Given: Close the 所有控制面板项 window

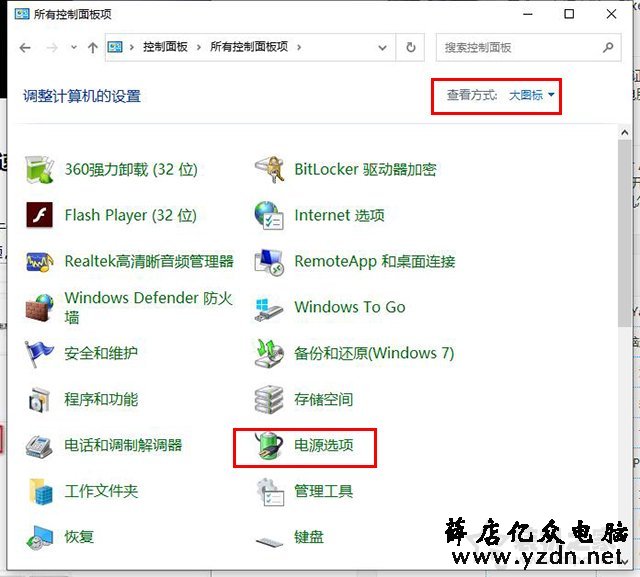Looking at the screenshot, I should pyautogui.click(x=611, y=14).
